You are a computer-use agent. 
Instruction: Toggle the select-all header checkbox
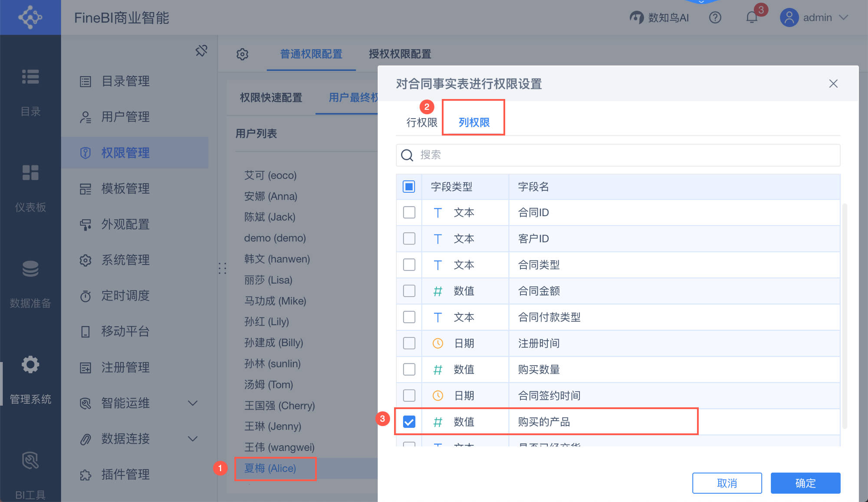pyautogui.click(x=409, y=187)
